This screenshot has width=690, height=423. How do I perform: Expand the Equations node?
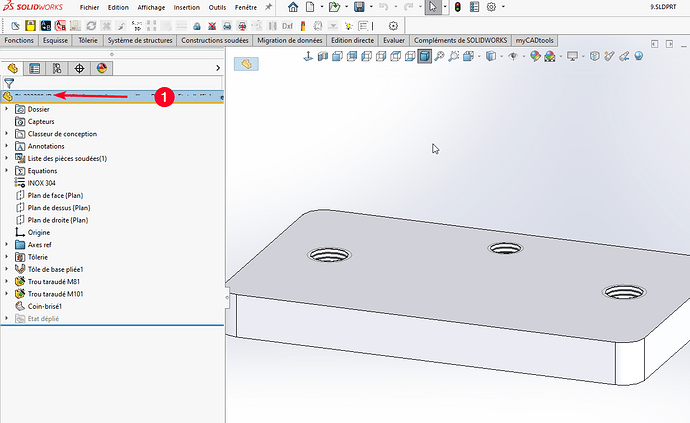point(6,170)
